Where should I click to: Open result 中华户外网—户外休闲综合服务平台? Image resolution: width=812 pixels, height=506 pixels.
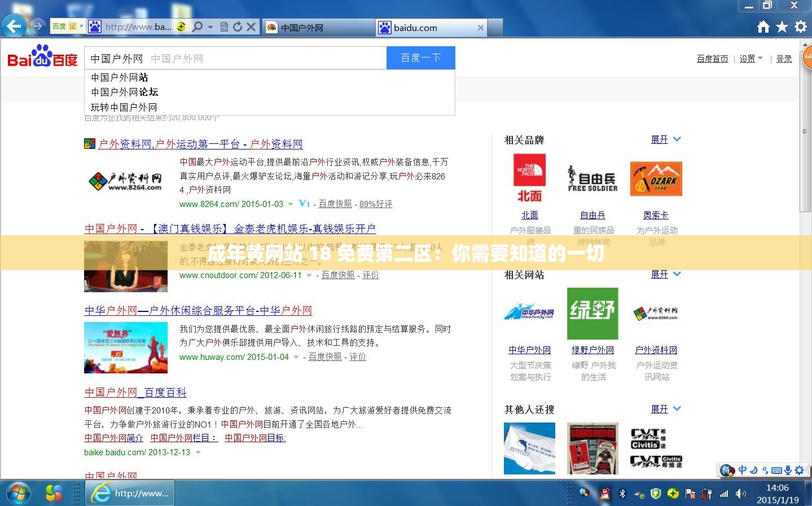[198, 311]
